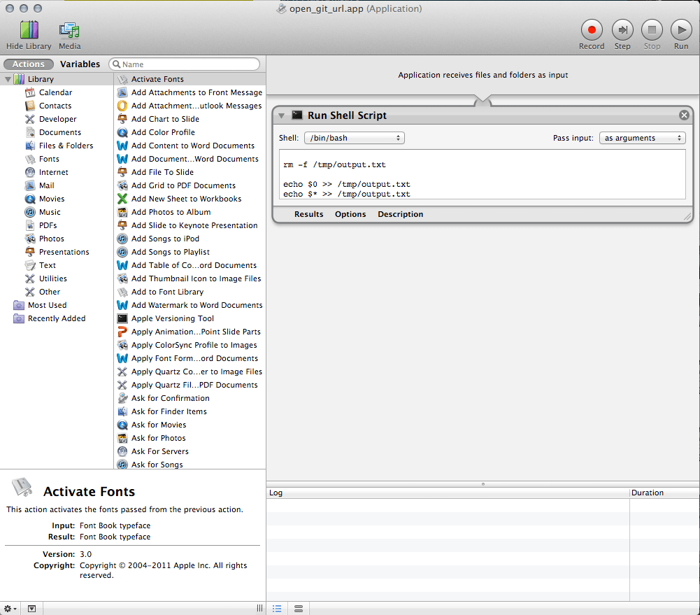Select the Text library category
Screen dimensions: 700x615
(48, 265)
